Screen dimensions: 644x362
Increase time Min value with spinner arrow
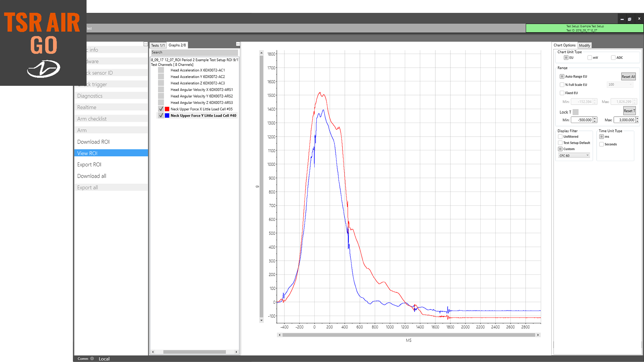click(x=595, y=118)
